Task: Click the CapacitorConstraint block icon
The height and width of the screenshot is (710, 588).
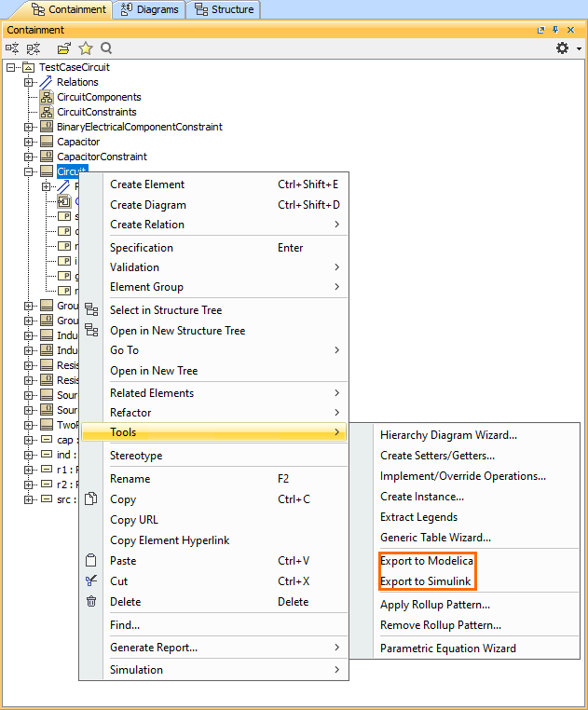Action: [47, 157]
